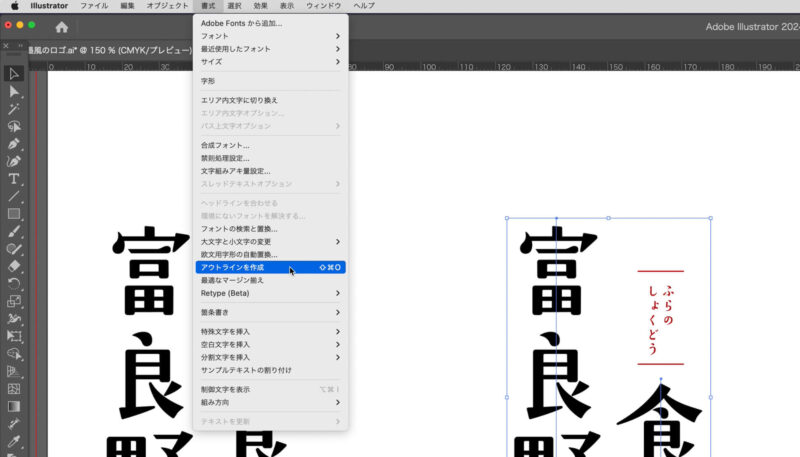Image resolution: width=800 pixels, height=457 pixels.
Task: Open the ヘルプ menu
Action: pos(364,6)
